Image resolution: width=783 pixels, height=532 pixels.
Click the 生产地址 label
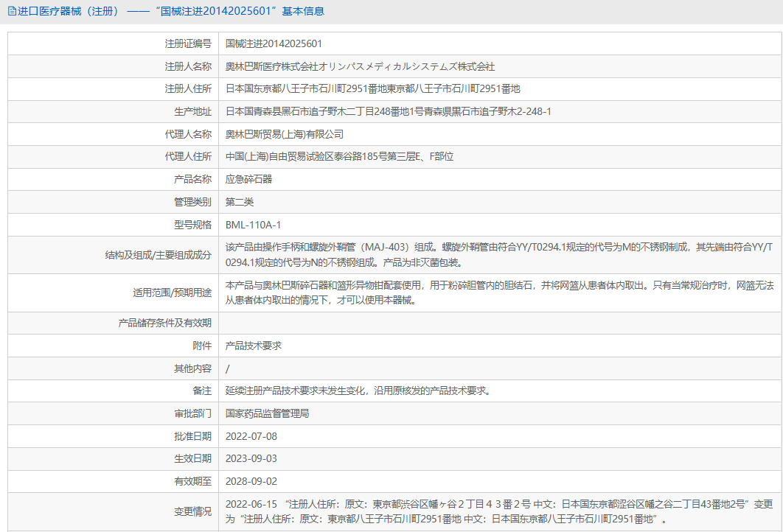192,111
